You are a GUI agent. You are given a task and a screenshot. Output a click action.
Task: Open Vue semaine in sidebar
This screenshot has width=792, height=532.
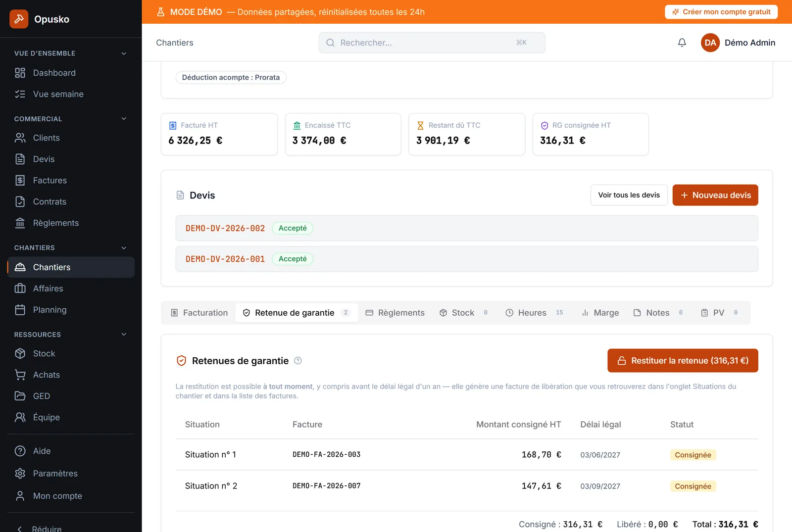point(71,94)
